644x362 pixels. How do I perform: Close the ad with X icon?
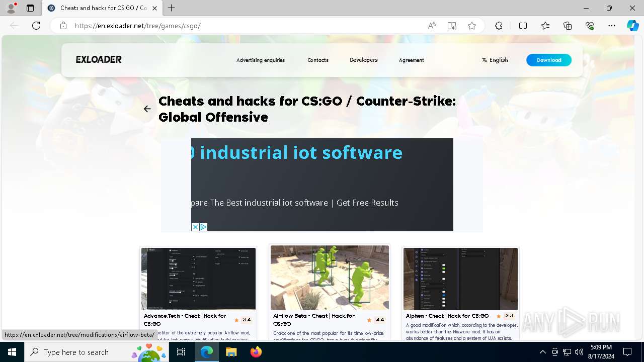195,227
